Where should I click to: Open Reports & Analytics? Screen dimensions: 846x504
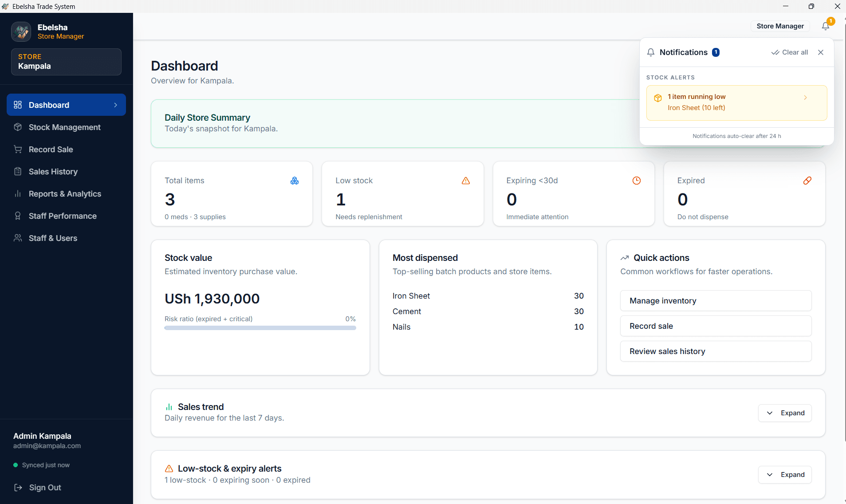66,193
